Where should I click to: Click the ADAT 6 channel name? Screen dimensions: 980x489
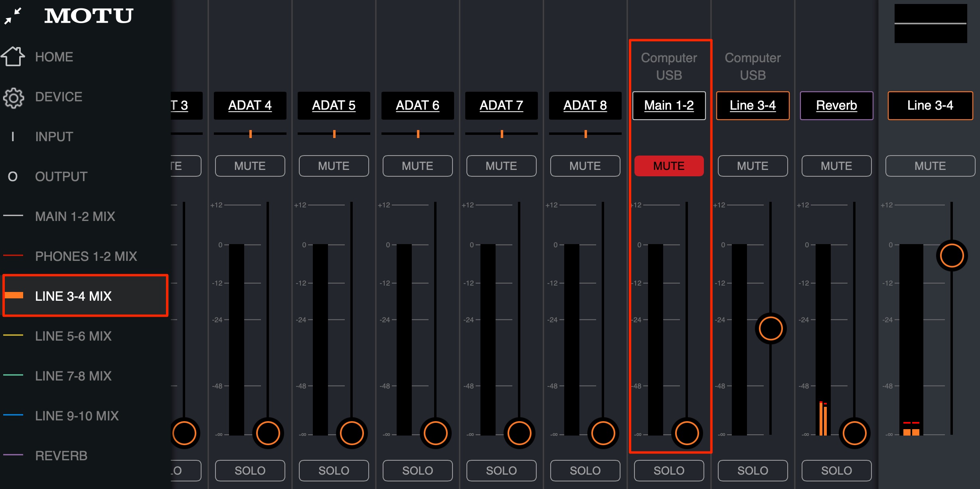(417, 105)
